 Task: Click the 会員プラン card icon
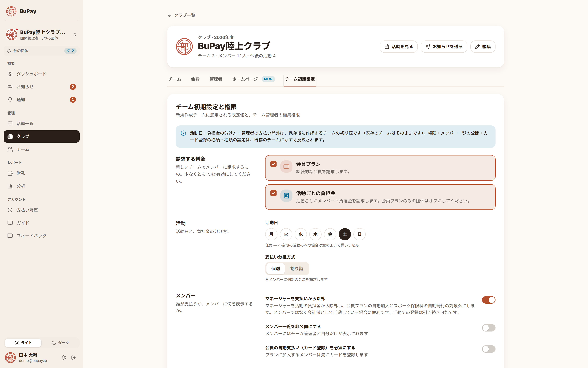click(286, 167)
